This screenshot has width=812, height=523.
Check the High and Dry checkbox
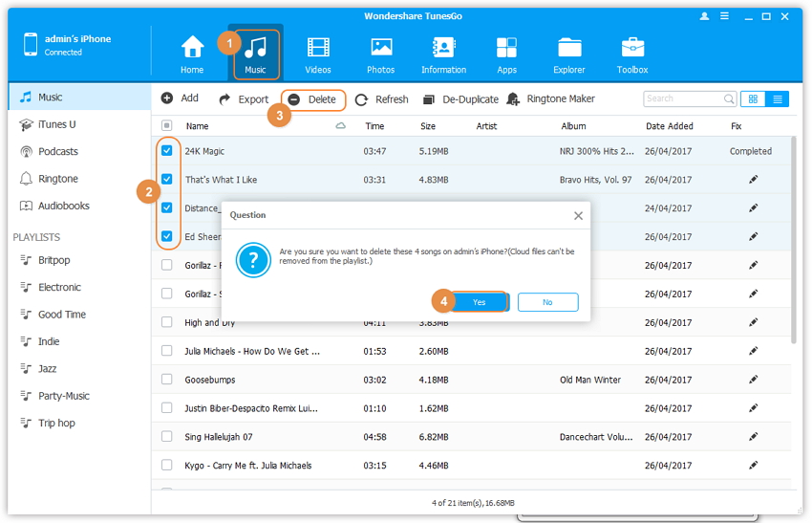pyautogui.click(x=167, y=323)
